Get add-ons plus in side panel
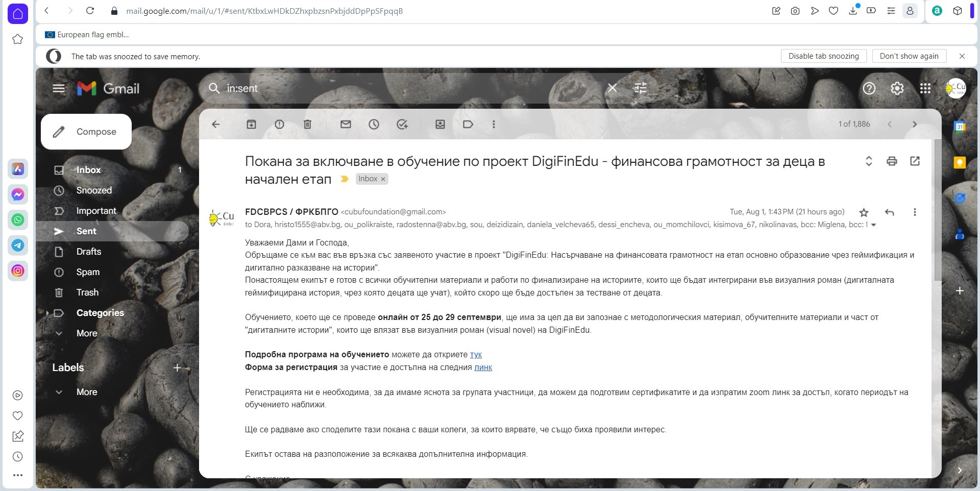This screenshot has width=980, height=491. [x=960, y=291]
